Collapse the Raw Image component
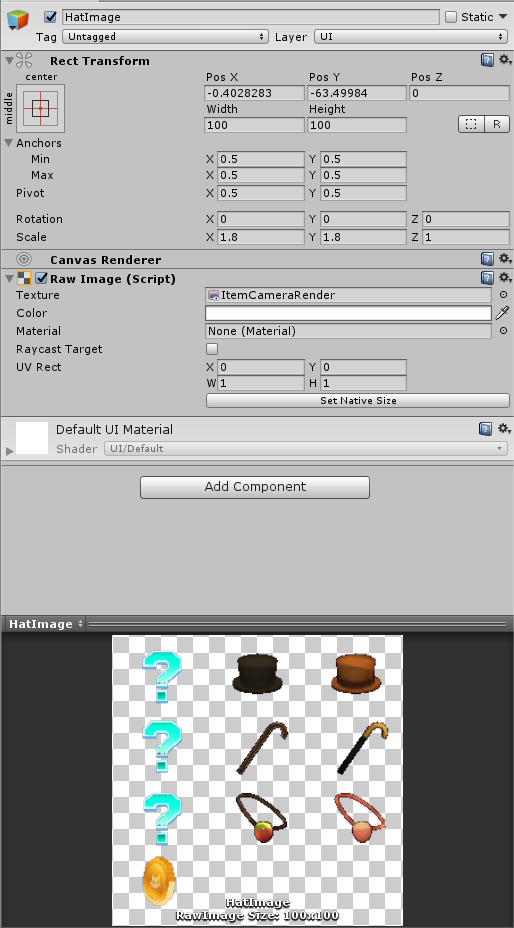Viewport: 514px width, 928px height. click(x=9, y=278)
